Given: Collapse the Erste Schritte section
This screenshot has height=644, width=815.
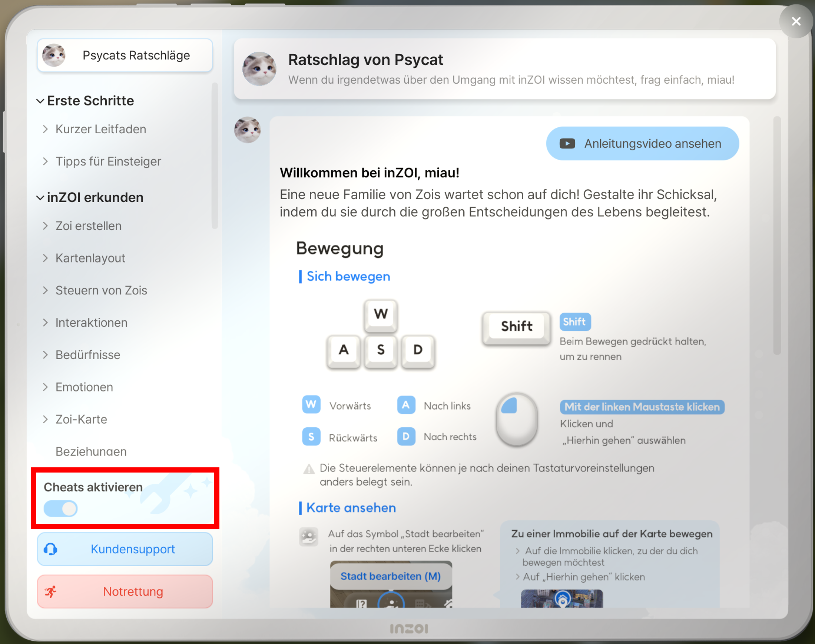Looking at the screenshot, I should tap(40, 101).
